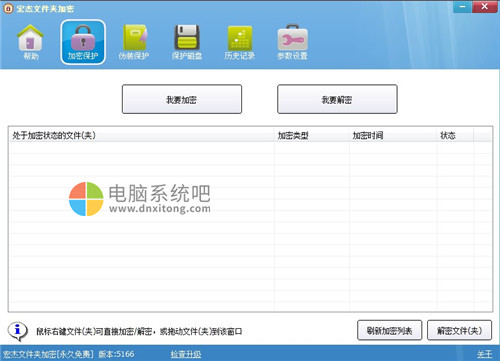Open the 检查升级 link
500x361 pixels.
tap(186, 354)
